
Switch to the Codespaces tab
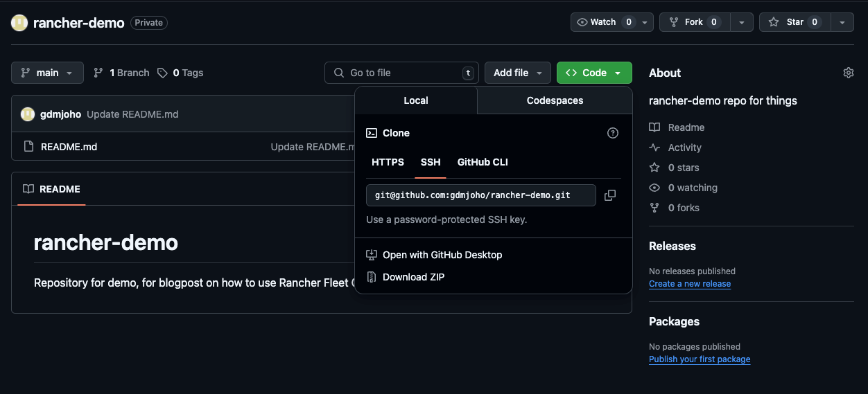555,100
